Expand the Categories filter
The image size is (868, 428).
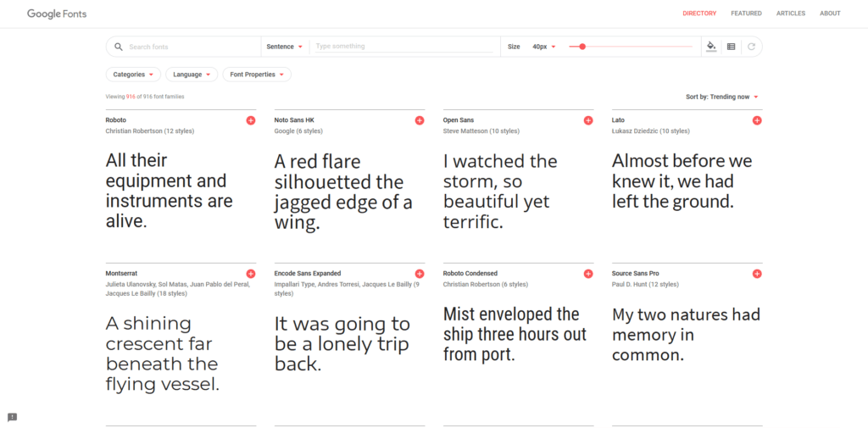click(133, 75)
